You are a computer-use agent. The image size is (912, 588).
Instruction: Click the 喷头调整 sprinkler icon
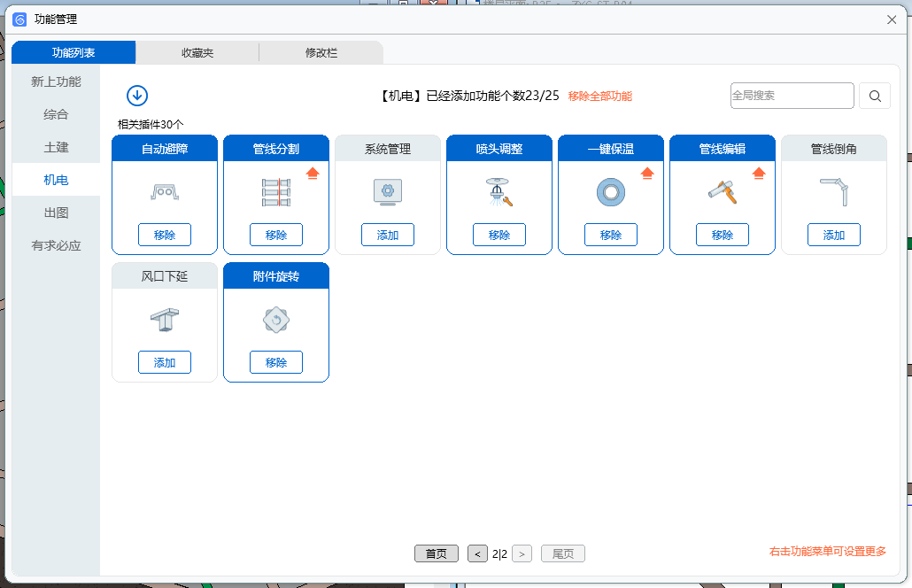[x=499, y=192]
